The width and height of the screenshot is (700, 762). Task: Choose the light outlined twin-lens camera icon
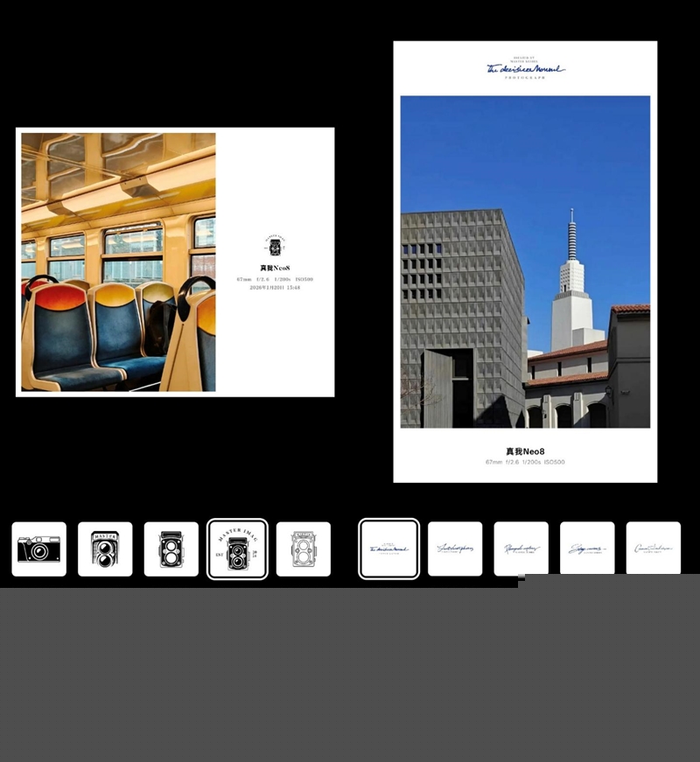(304, 549)
